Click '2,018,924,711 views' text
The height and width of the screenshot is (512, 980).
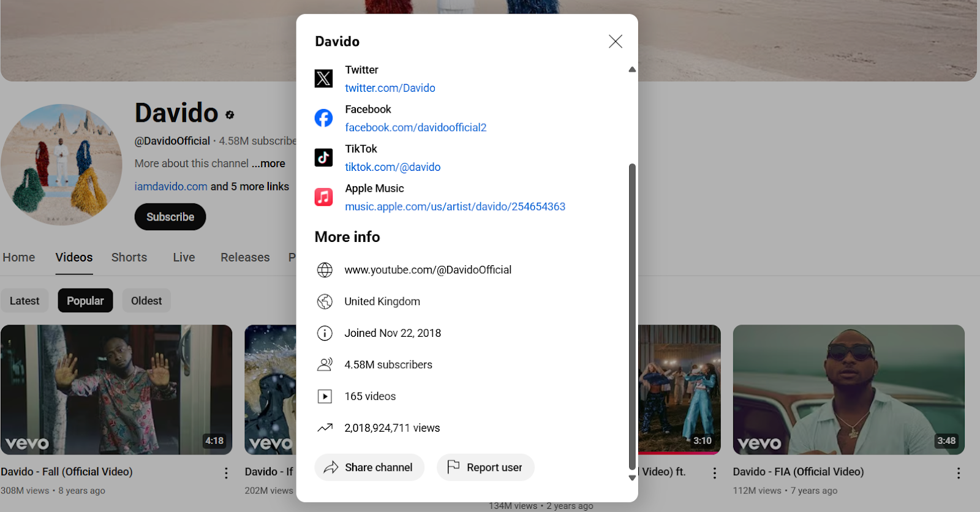392,428
